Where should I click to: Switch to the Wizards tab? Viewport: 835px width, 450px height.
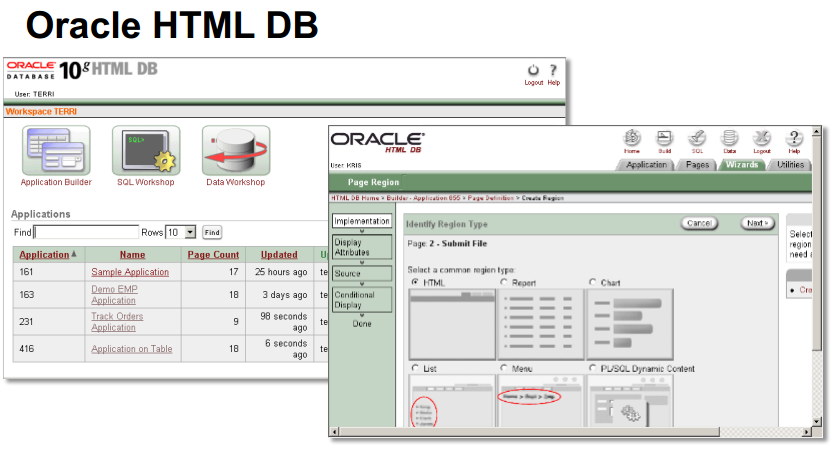coord(742,165)
